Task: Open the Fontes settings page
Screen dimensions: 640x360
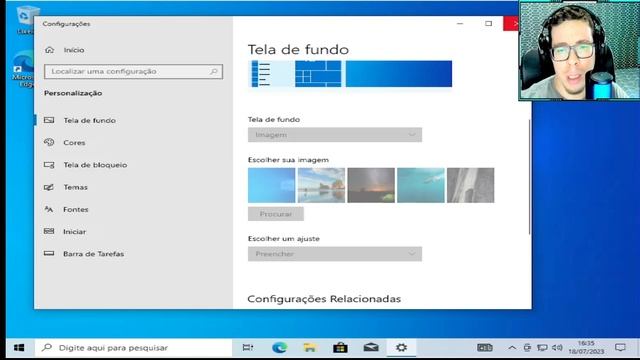Action: pyautogui.click(x=76, y=209)
